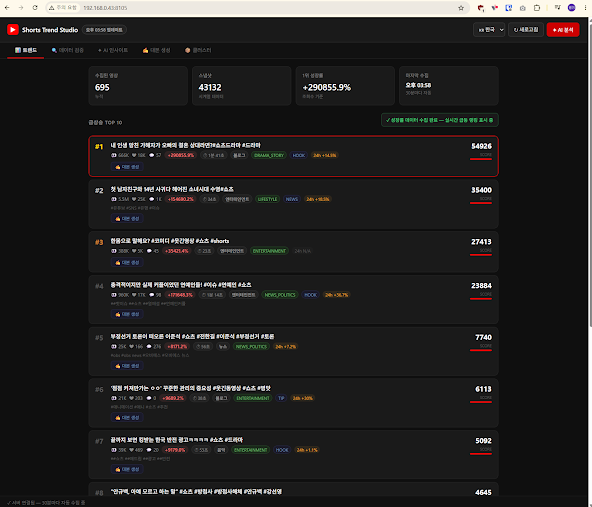
Task: Open the Chrome three-dot menu
Action: pyautogui.click(x=585, y=8)
